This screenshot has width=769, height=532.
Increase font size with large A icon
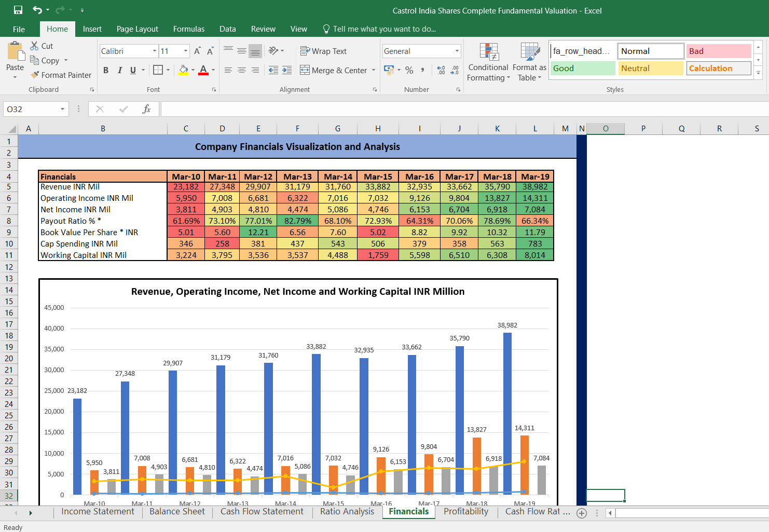click(197, 51)
